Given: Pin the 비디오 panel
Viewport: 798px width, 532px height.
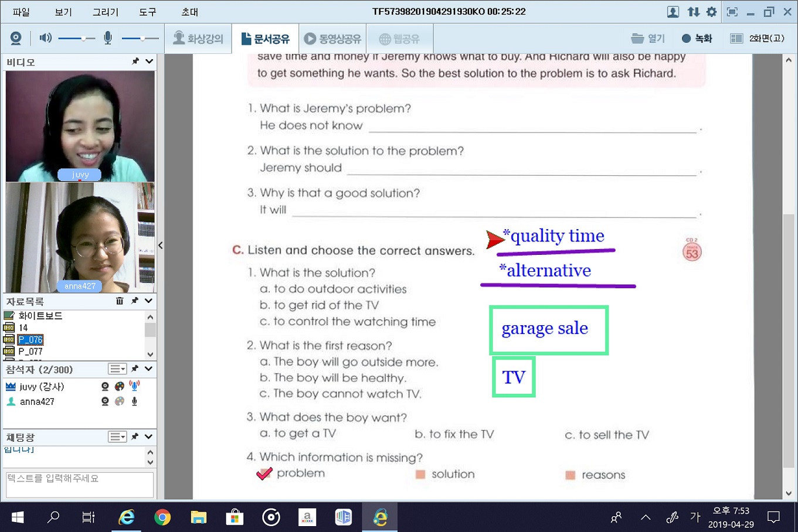Looking at the screenshot, I should [135, 62].
